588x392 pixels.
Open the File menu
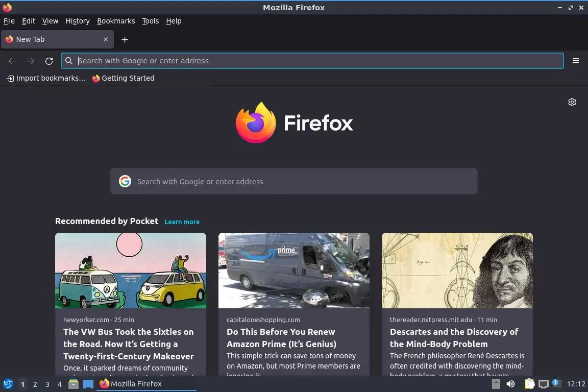point(9,21)
